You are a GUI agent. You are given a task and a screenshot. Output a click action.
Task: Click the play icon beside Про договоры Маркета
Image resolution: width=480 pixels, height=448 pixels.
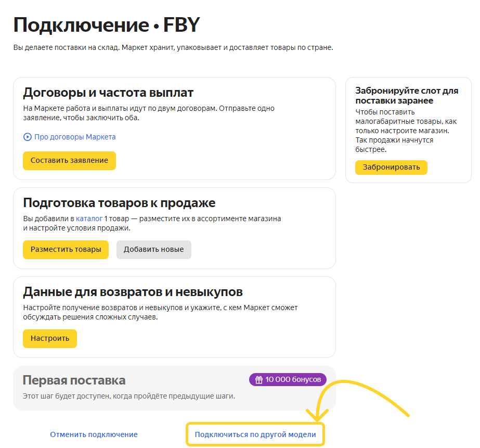tap(28, 137)
